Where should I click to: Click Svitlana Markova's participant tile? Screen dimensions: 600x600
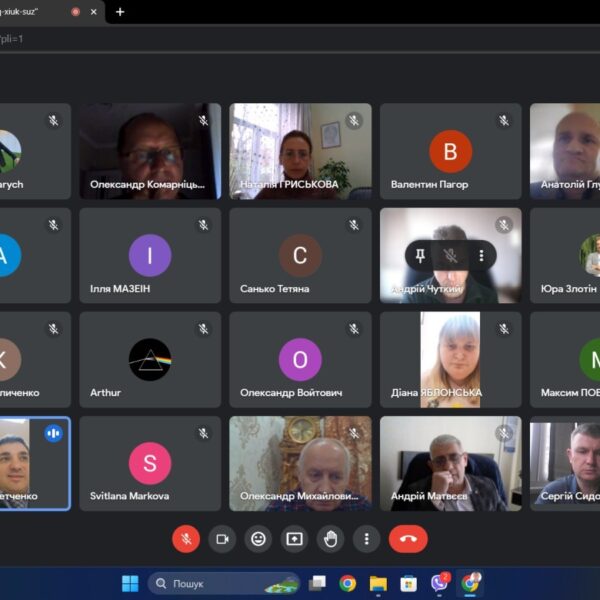(150, 463)
